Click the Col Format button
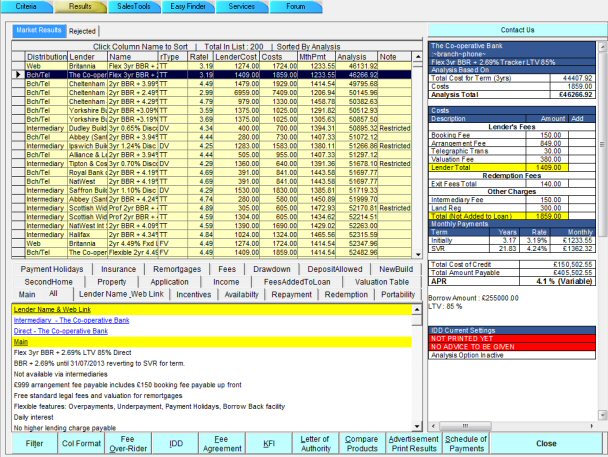 click(81, 443)
